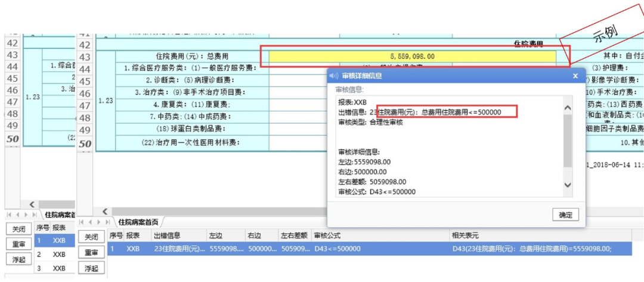Screen dimensions: 644x282
Task: Click the 左右差额 column header
Action: (293, 236)
